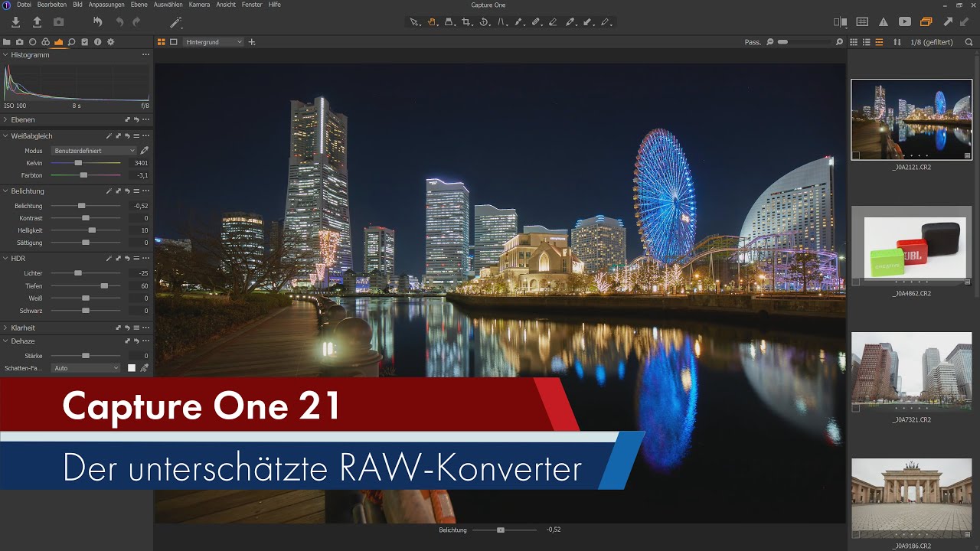Viewport: 980px width, 551px height.
Task: Select the Keystone cursor tool
Action: point(501,22)
